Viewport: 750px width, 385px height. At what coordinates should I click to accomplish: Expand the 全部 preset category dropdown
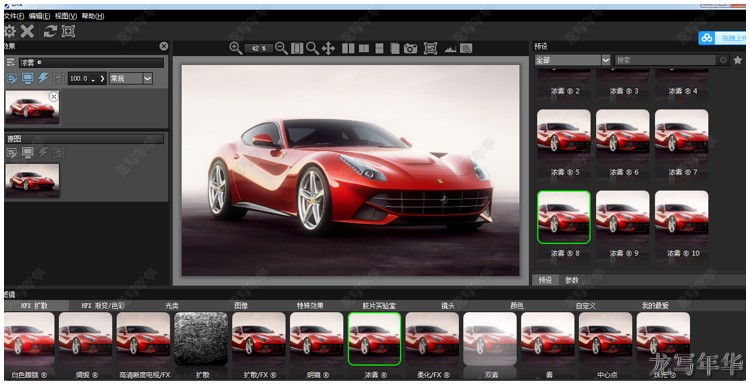click(573, 60)
